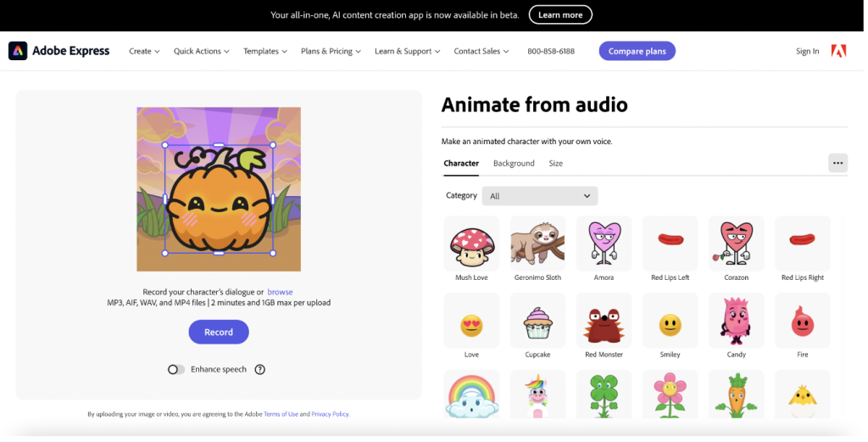The image size is (868, 442).
Task: Click the 800-858-6188 phone number
Action: (x=551, y=51)
